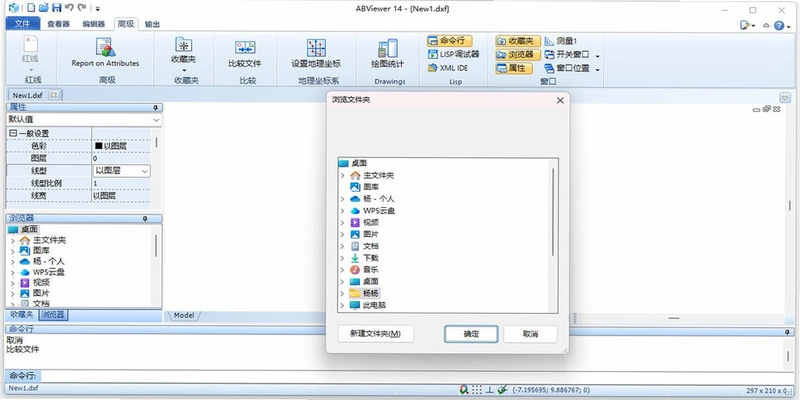Click the pin icon on 属性 panel header
The height and width of the screenshot is (400, 800).
155,108
